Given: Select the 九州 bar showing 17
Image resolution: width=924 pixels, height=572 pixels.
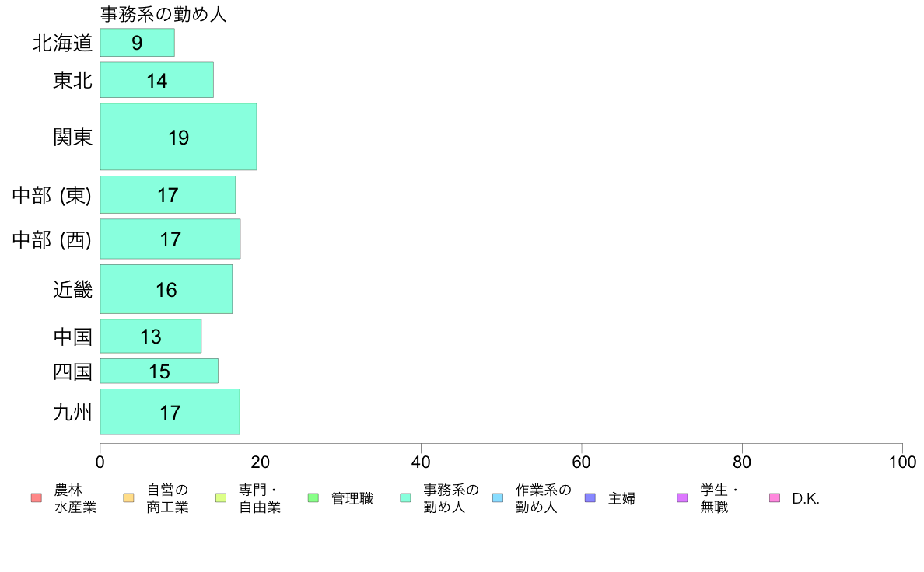Looking at the screenshot, I should coord(170,412).
